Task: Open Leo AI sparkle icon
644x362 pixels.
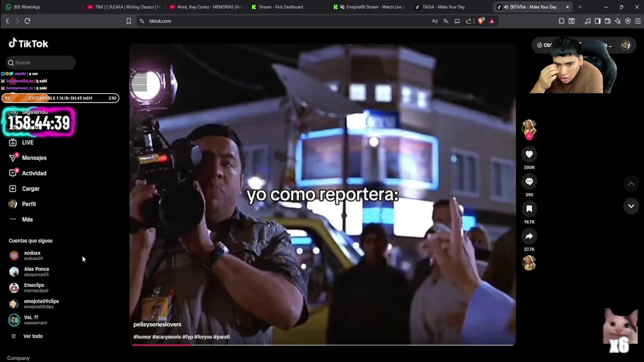Action: click(618, 21)
